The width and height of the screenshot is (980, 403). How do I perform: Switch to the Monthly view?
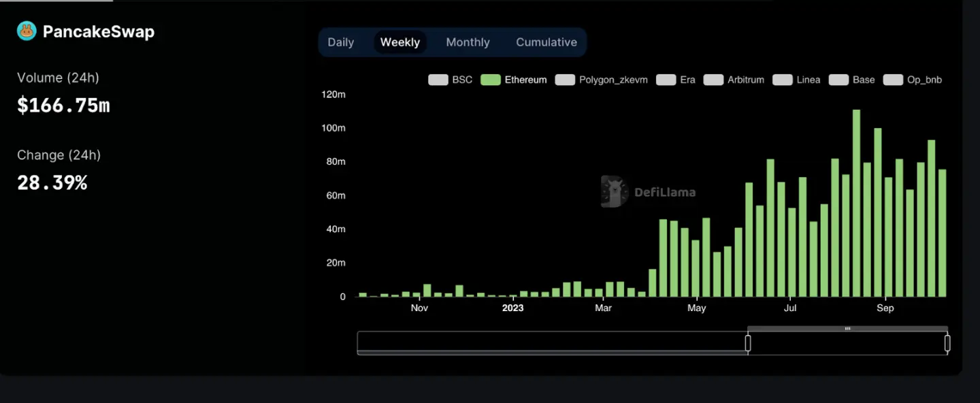pos(468,42)
